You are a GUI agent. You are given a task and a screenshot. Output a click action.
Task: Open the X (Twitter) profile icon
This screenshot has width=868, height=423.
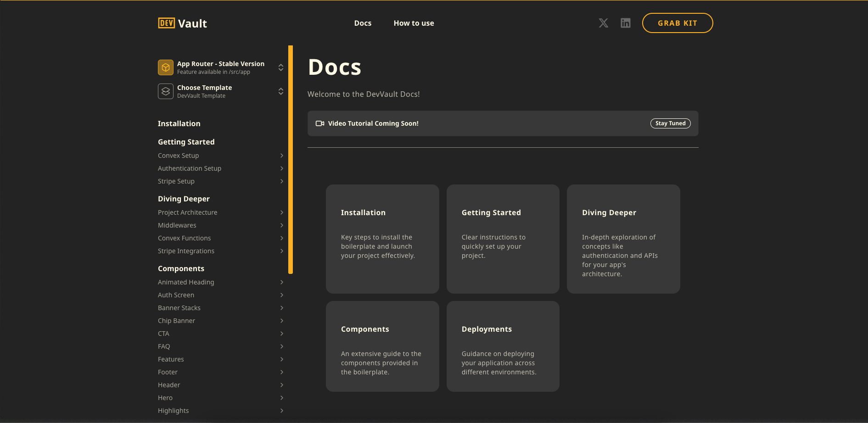tap(604, 23)
